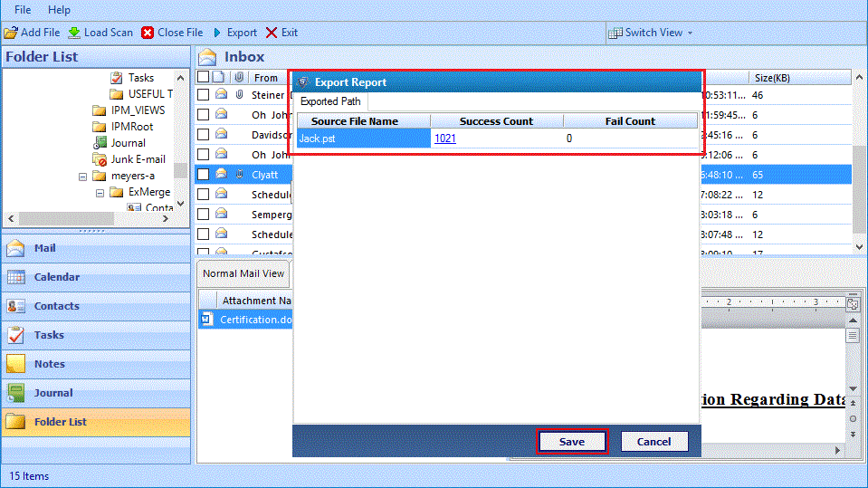This screenshot has height=488, width=868.
Task: Tick the Steiner email checkbox
Action: [x=204, y=94]
